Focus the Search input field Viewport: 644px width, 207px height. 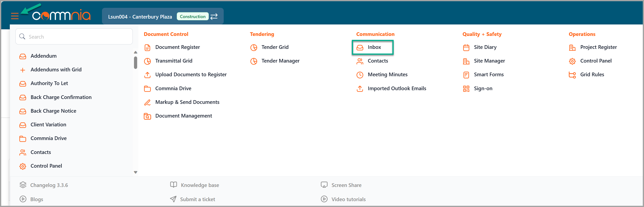click(x=74, y=36)
